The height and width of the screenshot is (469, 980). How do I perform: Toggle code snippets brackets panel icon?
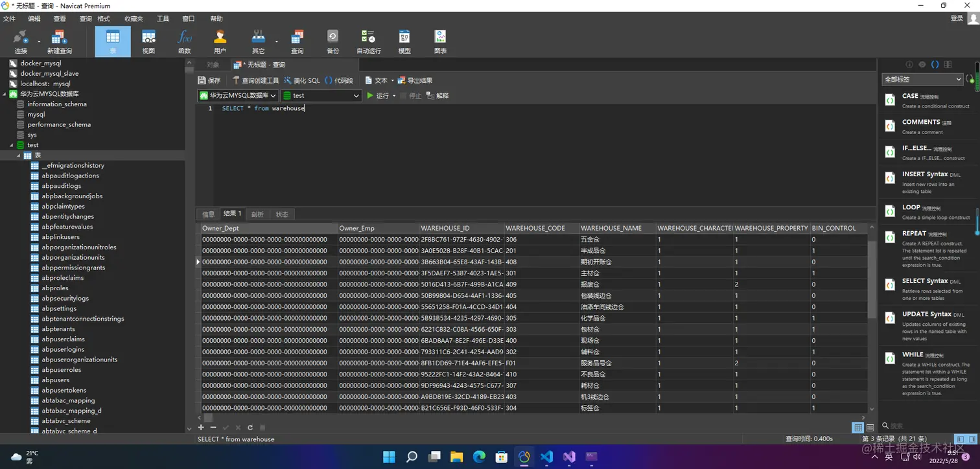coord(935,64)
